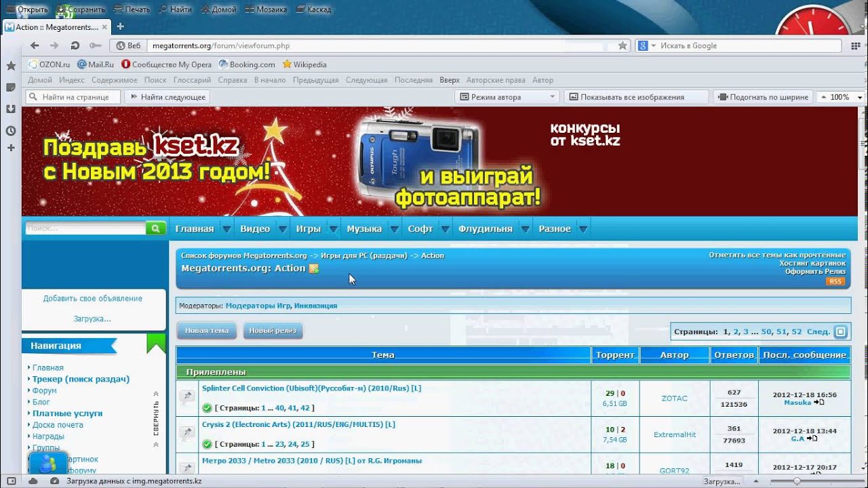Viewport: 868px width, 488px height.
Task: Expand the Флудильня menu arrow
Action: (526, 229)
